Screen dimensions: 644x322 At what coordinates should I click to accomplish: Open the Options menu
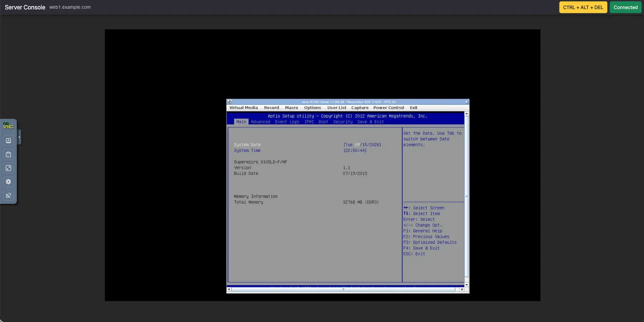[x=312, y=108]
